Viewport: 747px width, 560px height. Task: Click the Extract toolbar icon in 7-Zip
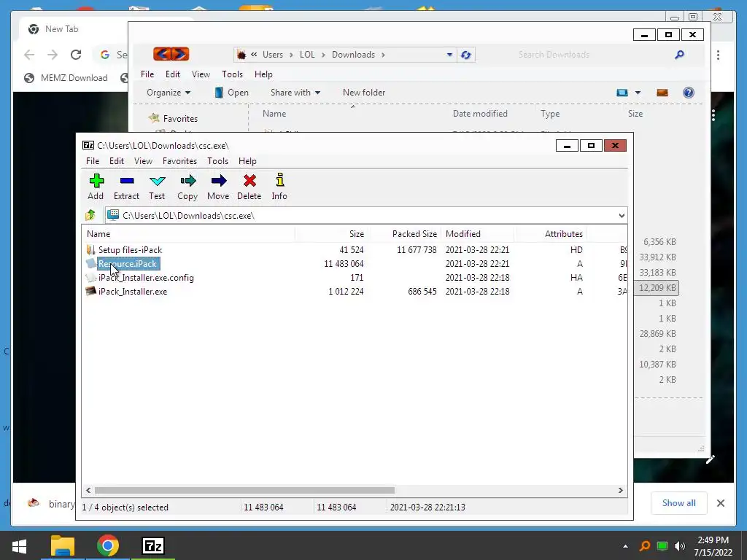click(127, 181)
